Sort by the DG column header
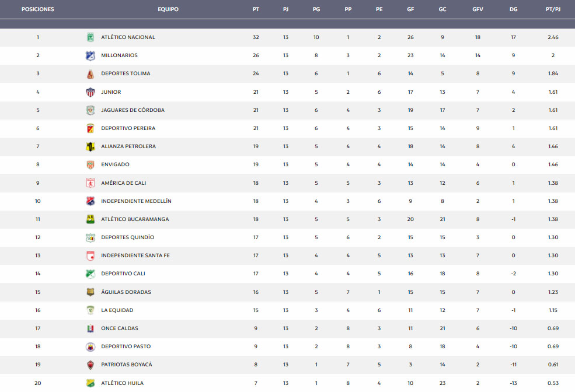 coord(513,9)
